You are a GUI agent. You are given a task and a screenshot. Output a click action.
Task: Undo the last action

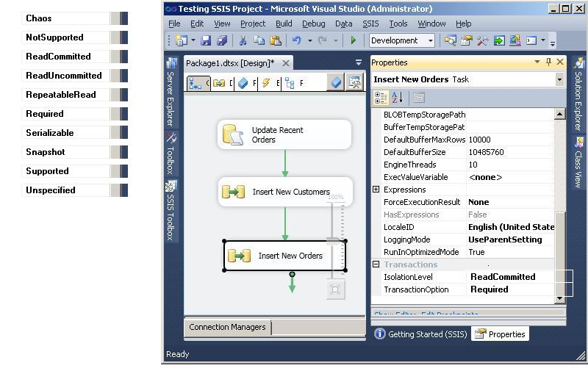point(297,40)
